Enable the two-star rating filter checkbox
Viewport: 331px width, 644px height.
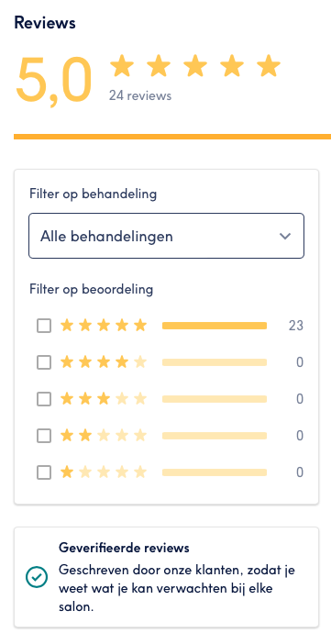pos(44,436)
